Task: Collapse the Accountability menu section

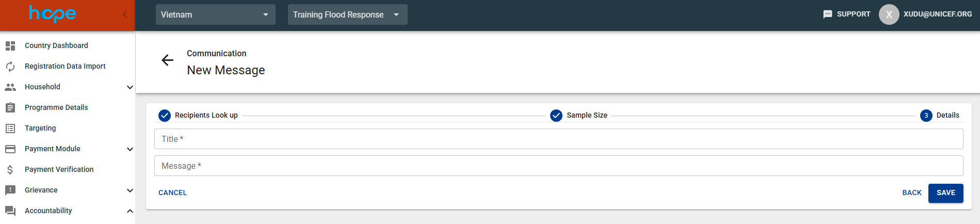Action: (x=130, y=211)
